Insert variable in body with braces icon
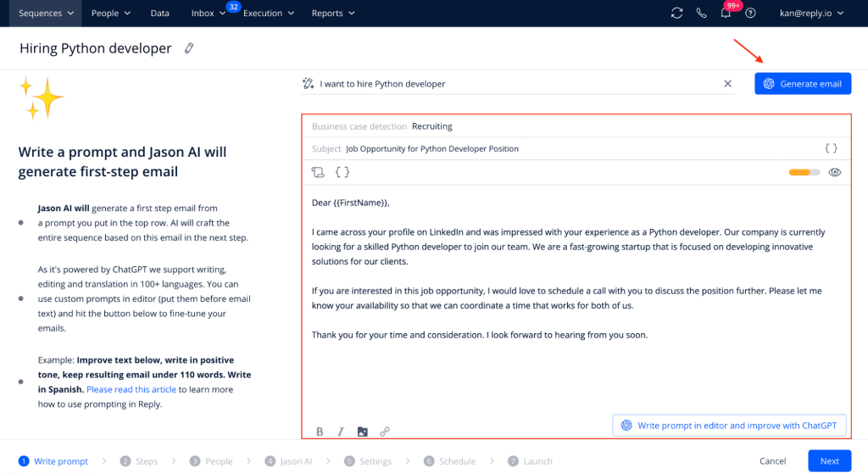This screenshot has height=473, width=868. [x=342, y=172]
